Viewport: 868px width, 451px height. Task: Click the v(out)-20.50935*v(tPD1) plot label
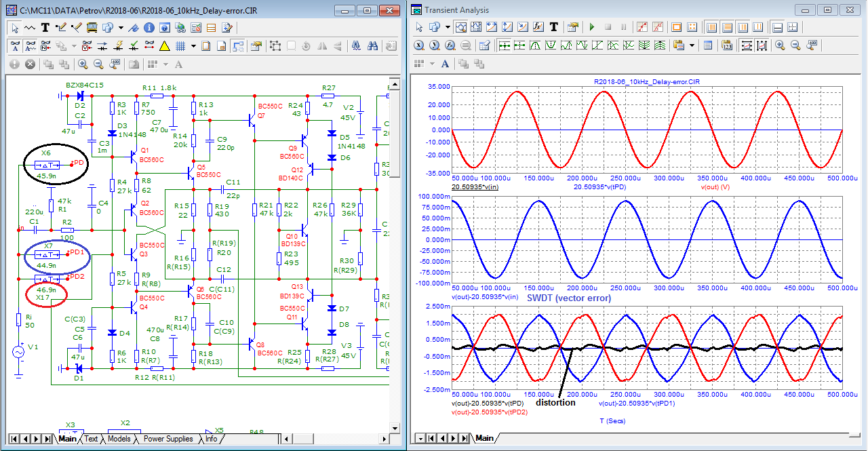[635, 403]
